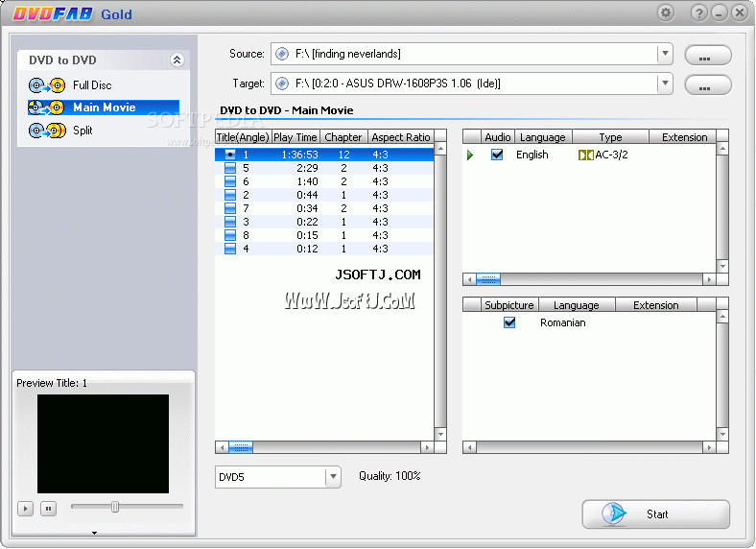Switch to Main Movie mode
Image resolution: width=756 pixels, height=549 pixels.
pos(105,107)
